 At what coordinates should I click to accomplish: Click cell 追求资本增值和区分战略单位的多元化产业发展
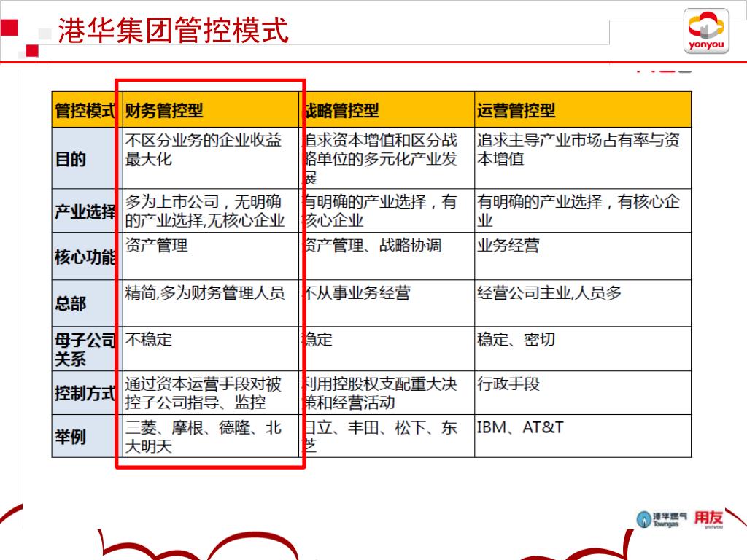pos(387,158)
